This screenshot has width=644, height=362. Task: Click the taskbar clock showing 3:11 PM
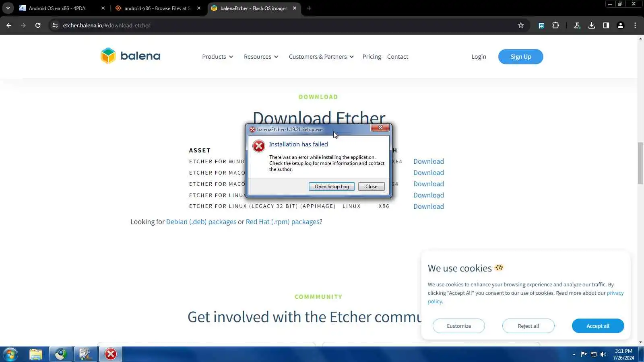pos(623,354)
